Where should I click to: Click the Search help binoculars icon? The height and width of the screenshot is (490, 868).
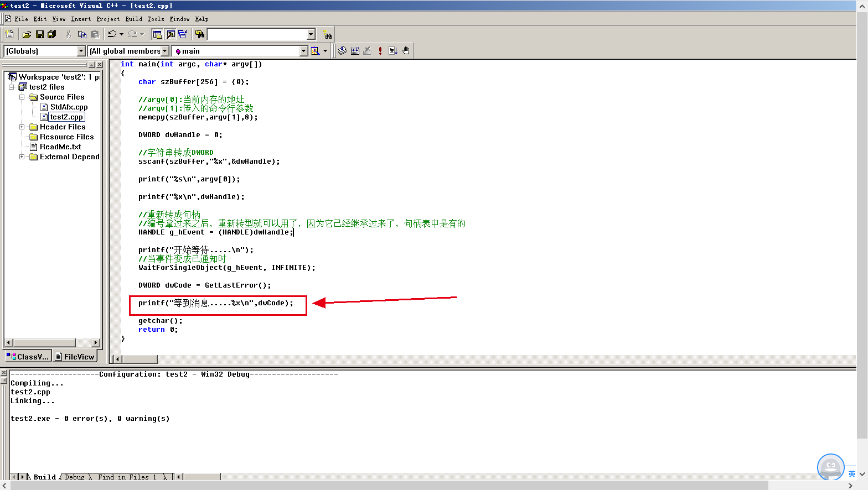pyautogui.click(x=327, y=34)
